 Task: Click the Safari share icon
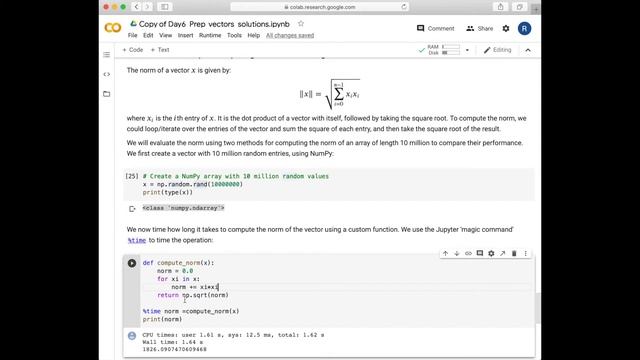point(500,7)
